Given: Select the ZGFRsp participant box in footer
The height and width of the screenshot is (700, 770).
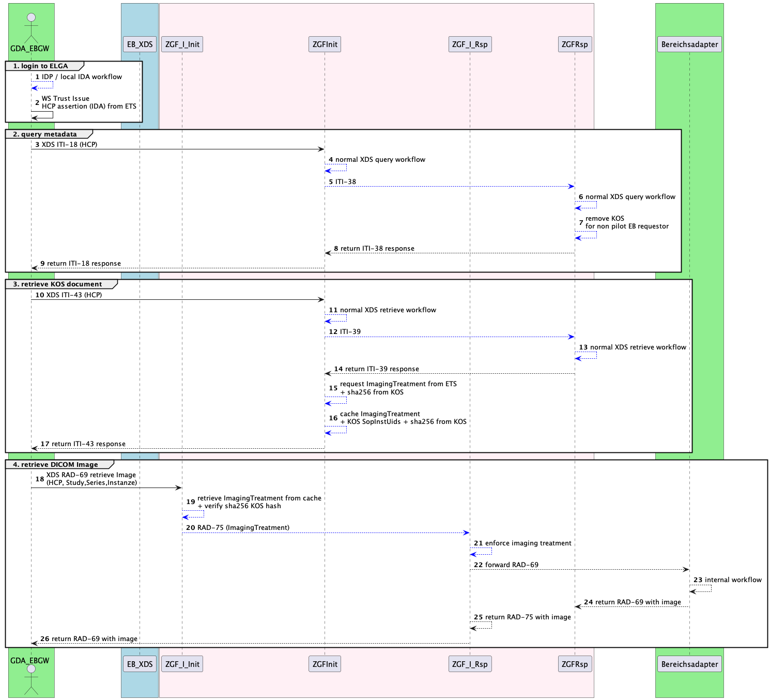Looking at the screenshot, I should click(575, 664).
